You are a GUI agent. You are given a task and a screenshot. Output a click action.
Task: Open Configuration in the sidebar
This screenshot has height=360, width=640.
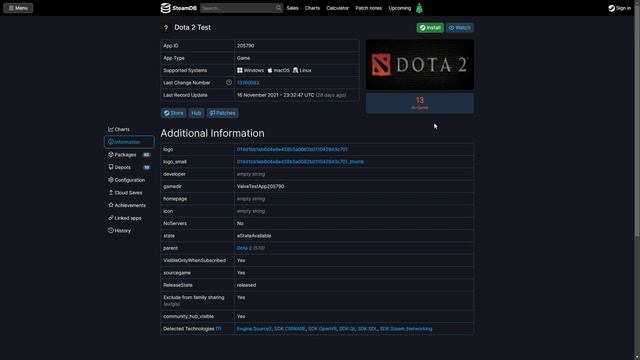pyautogui.click(x=127, y=180)
